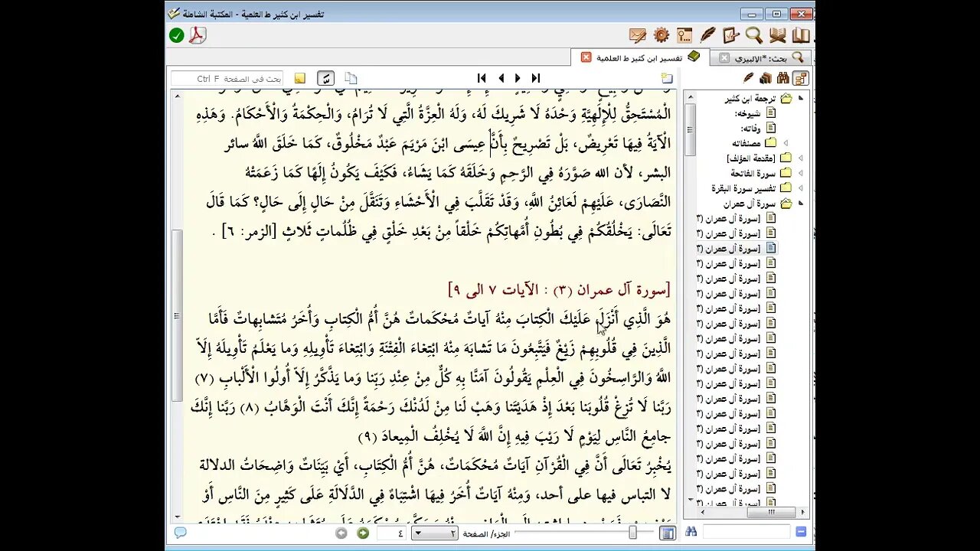Click the سورة آل عمران (٣) الآيات ٧ heading
The height and width of the screenshot is (551, 980).
[559, 290]
